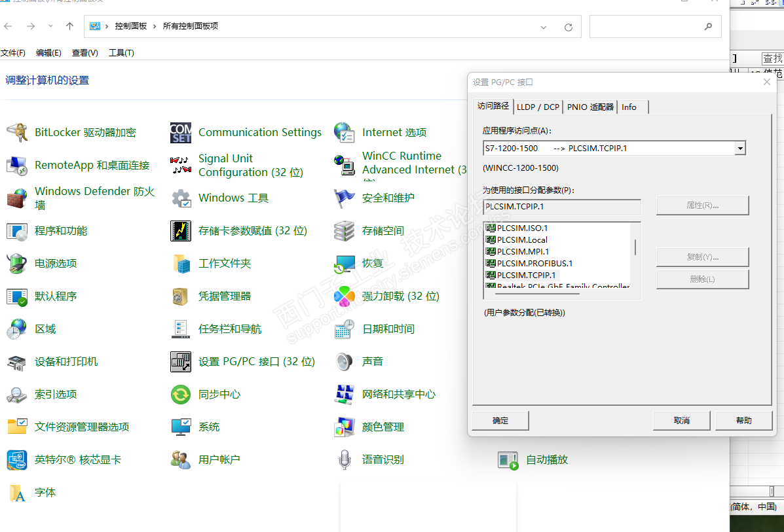Open Windows Defender firewall icon
784x532 pixels.
tap(17, 198)
